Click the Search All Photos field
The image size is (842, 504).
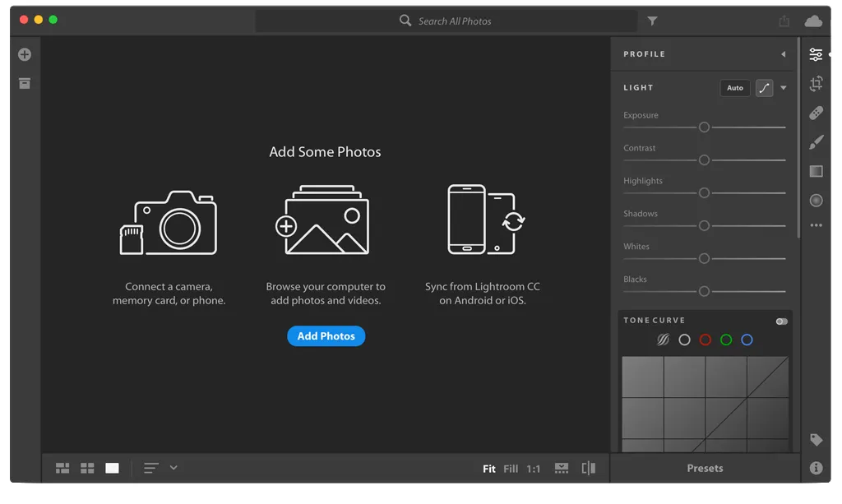pyautogui.click(x=446, y=21)
